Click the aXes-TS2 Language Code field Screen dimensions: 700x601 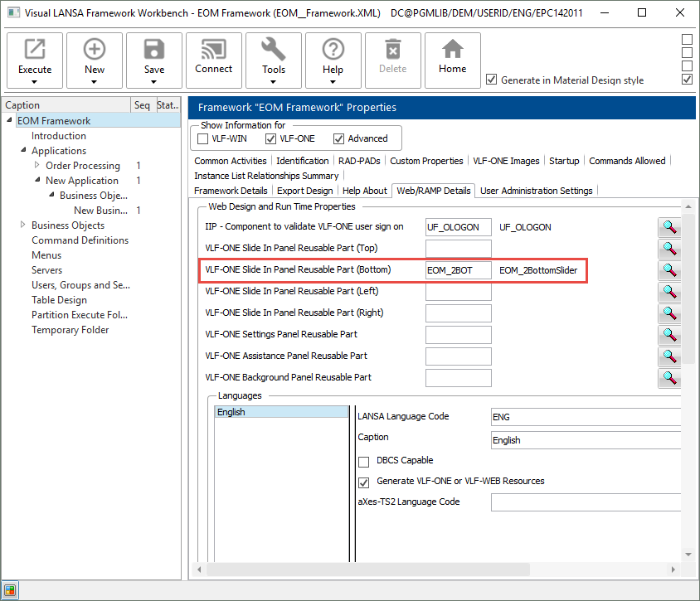(x=586, y=502)
